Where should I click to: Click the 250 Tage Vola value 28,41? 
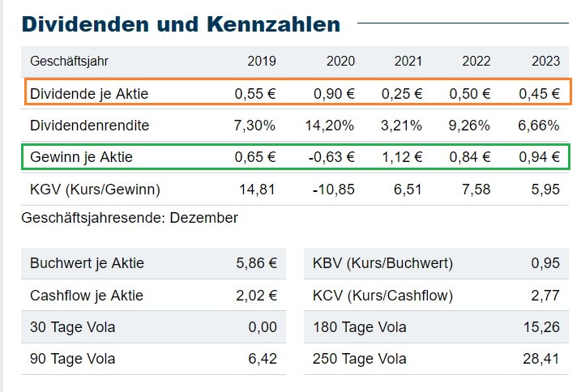pyautogui.click(x=541, y=359)
